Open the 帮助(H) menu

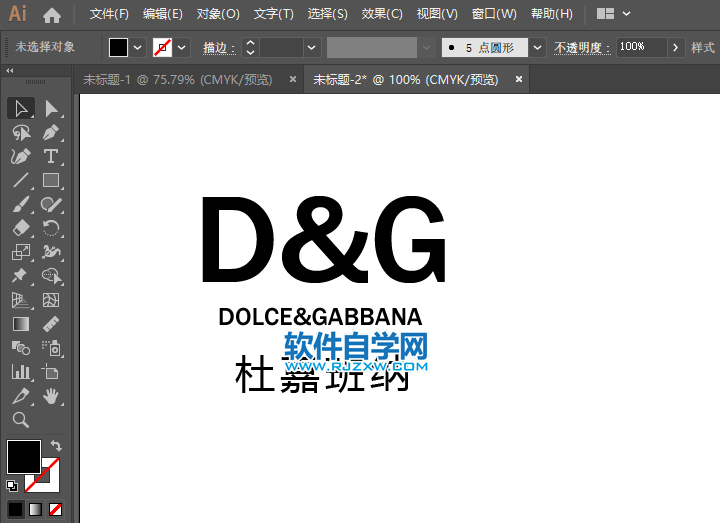552,14
